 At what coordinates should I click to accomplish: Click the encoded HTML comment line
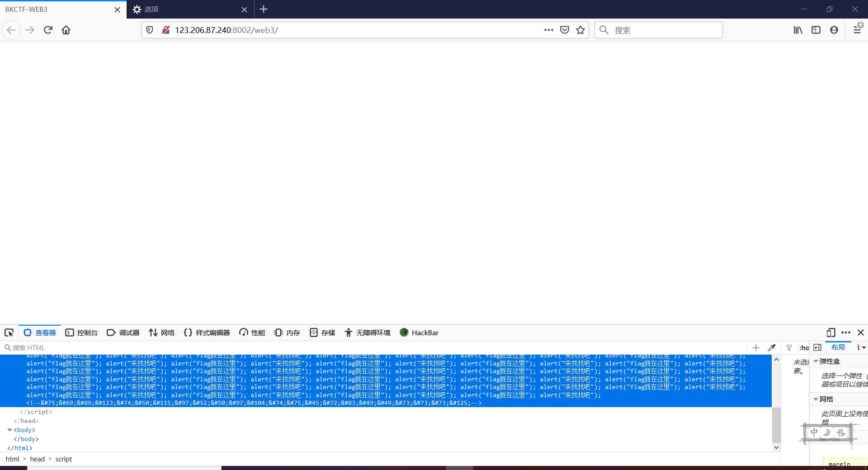[254, 403]
